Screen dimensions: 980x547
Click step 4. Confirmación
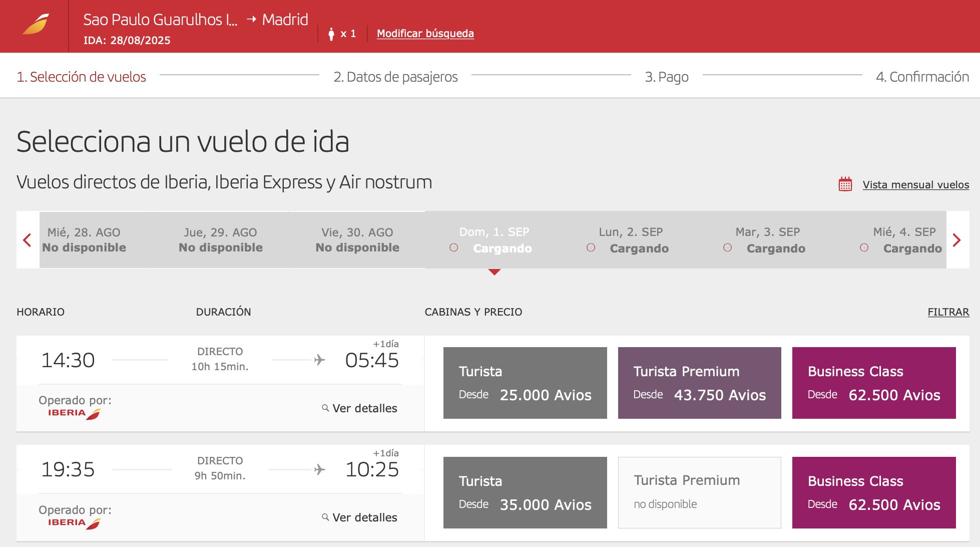pyautogui.click(x=922, y=77)
